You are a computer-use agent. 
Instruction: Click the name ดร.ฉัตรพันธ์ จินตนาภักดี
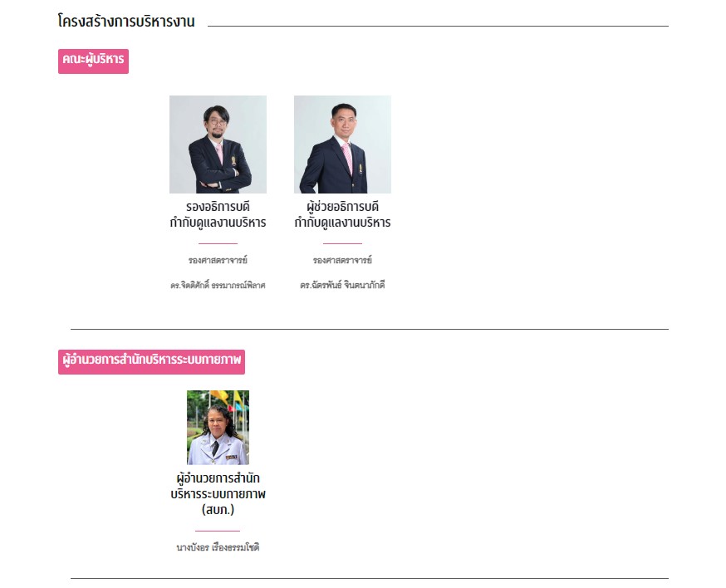[x=342, y=286]
